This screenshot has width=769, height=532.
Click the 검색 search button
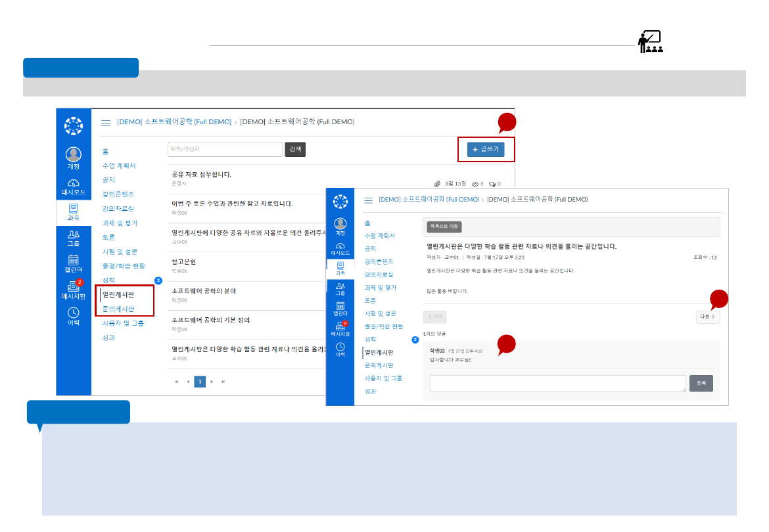tap(295, 149)
